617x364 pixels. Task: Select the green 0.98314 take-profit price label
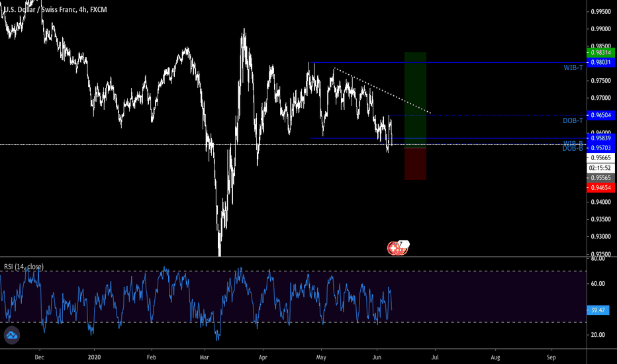(x=600, y=53)
